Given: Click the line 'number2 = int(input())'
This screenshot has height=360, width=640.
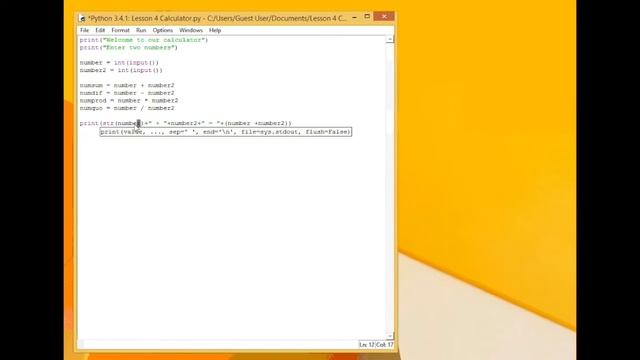Looking at the screenshot, I should [121, 70].
